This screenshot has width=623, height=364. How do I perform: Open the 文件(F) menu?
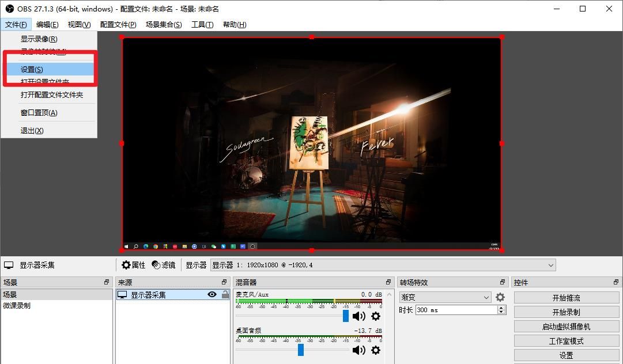pos(16,25)
